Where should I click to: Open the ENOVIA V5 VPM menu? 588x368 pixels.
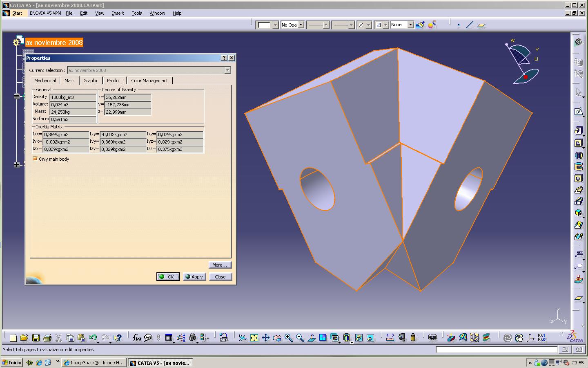(45, 13)
